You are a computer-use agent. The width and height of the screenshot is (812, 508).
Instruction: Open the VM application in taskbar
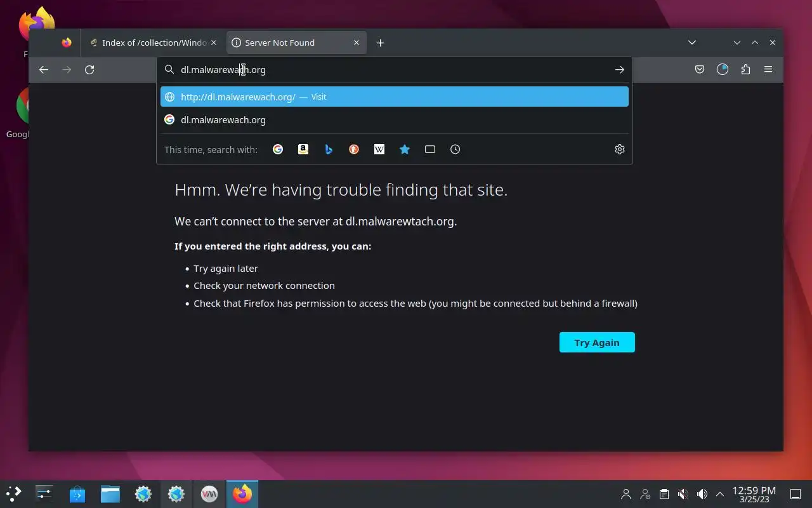pos(209,493)
